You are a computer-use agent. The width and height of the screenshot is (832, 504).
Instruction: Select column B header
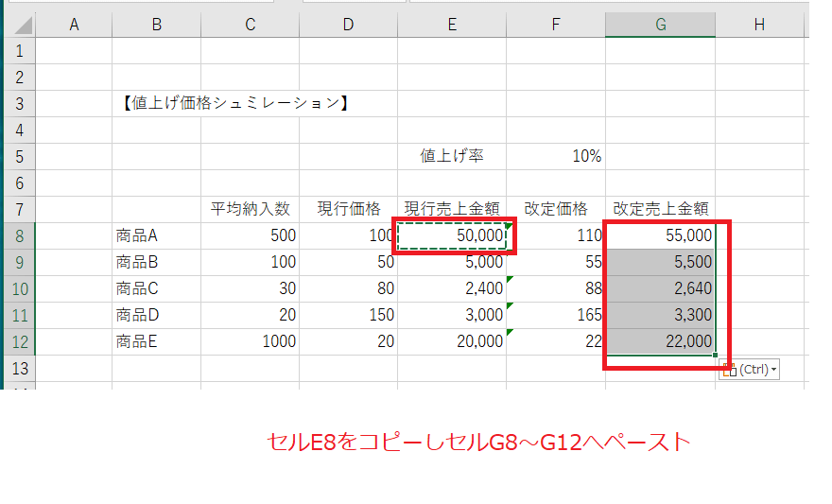[157, 25]
